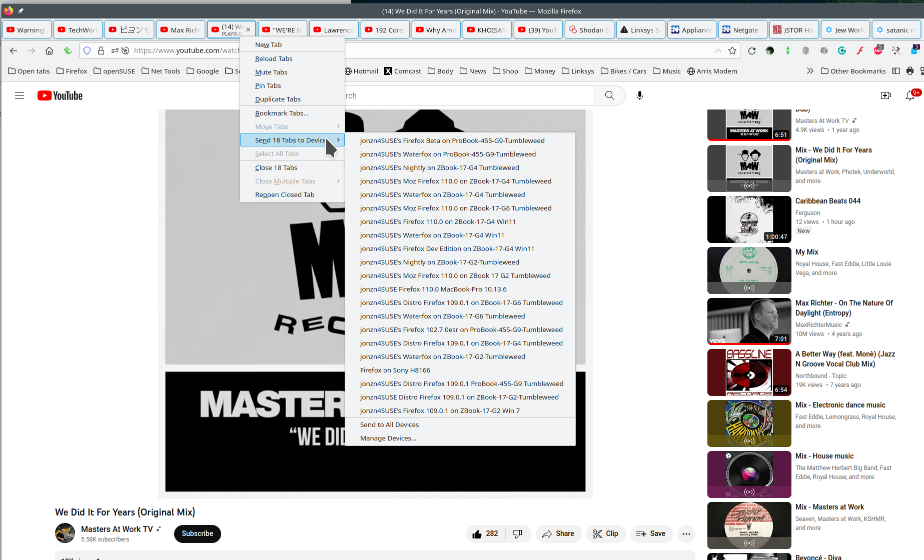Select Mute Tabs in the context menu
Screen dimensions: 924x560
(293, 72)
